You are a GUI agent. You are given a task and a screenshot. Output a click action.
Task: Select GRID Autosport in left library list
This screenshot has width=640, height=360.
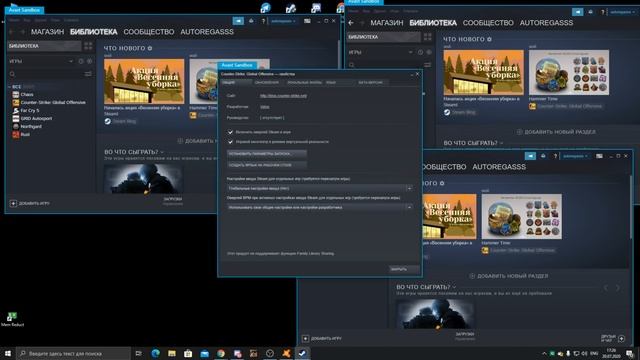pyautogui.click(x=32, y=118)
